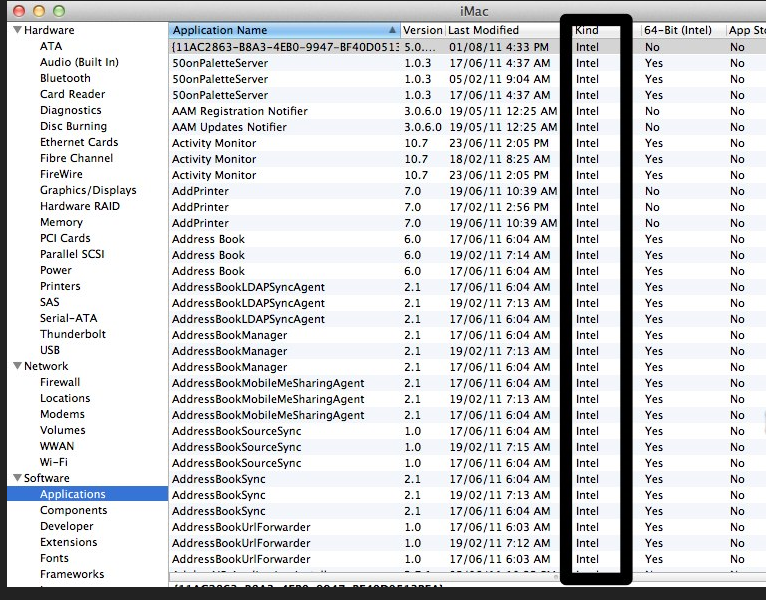Open Serial-ATA entry

coord(68,318)
